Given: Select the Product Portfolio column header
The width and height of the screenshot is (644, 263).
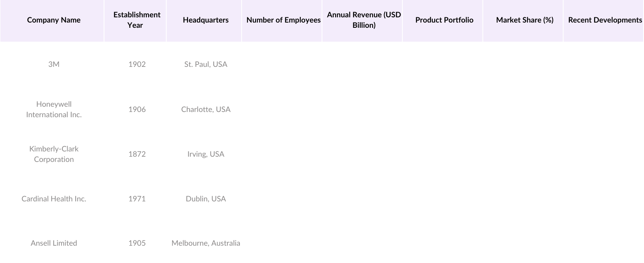Looking at the screenshot, I should (444, 20).
